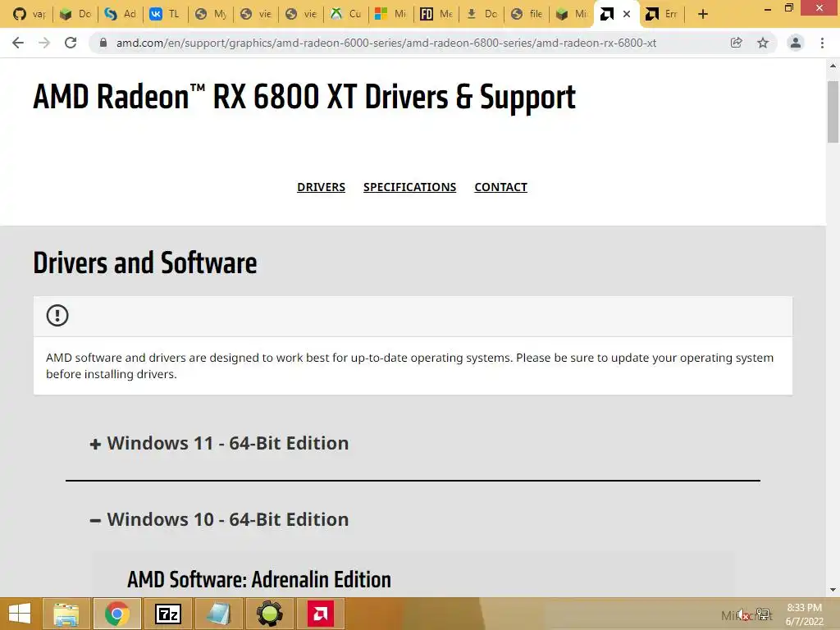This screenshot has width=840, height=630.
Task: Jump to the CONTACT section link
Action: tap(501, 187)
